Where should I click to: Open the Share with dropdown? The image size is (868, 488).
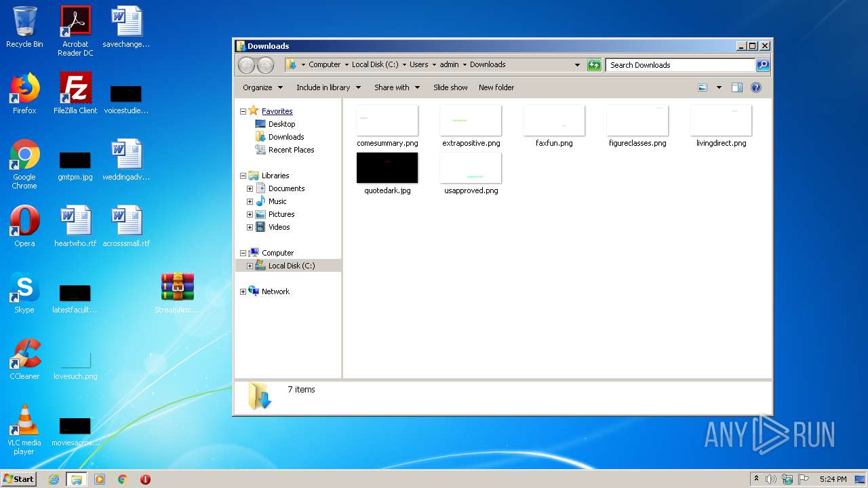tap(397, 87)
